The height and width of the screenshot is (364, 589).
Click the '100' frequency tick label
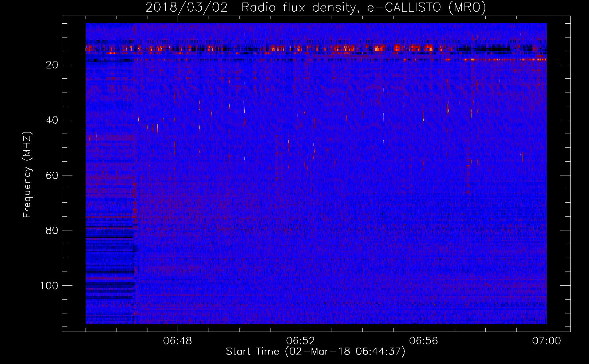click(x=49, y=286)
